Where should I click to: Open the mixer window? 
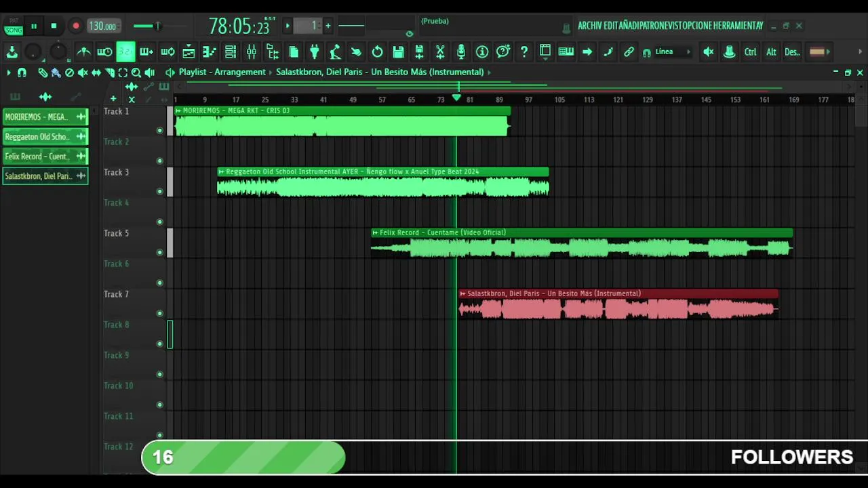click(252, 52)
